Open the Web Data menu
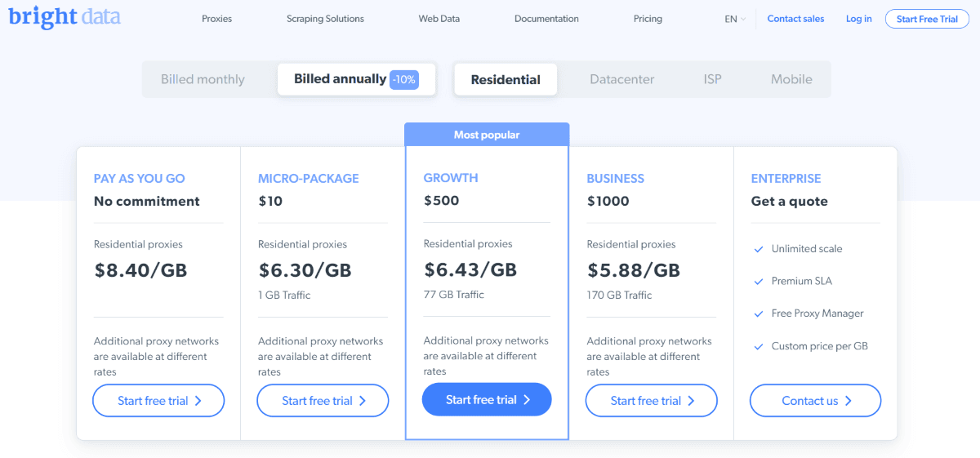The height and width of the screenshot is (458, 980). point(439,19)
